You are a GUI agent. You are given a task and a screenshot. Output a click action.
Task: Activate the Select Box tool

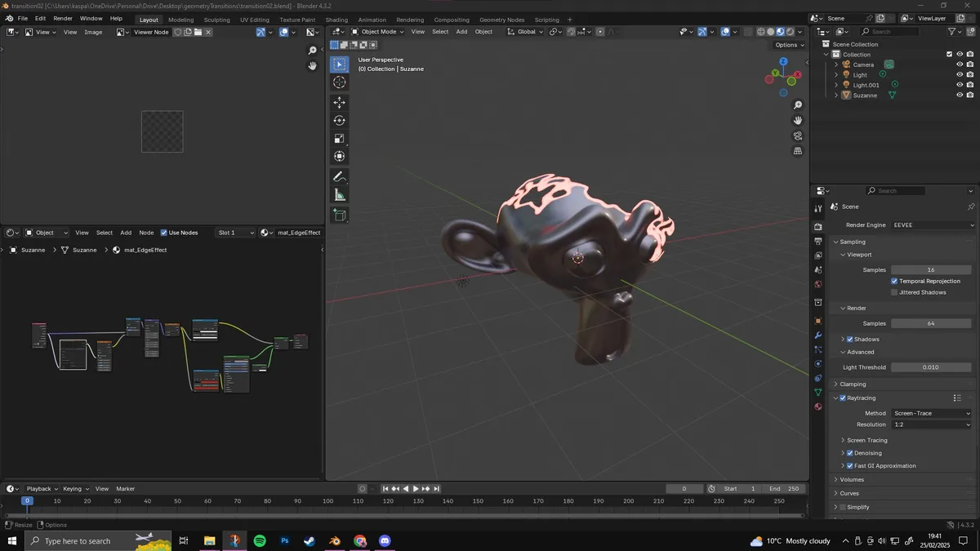(x=340, y=64)
